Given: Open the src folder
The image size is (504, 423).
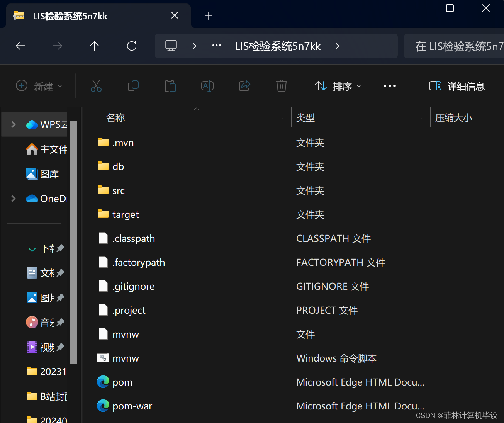Looking at the screenshot, I should [117, 190].
